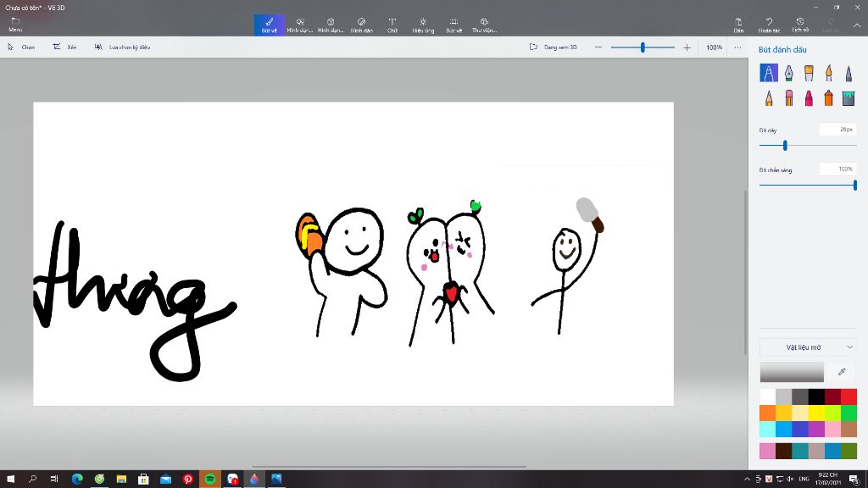Expand the Vật liệu mờ material dropdown
Image resolution: width=868 pixels, height=488 pixels.
[808, 347]
